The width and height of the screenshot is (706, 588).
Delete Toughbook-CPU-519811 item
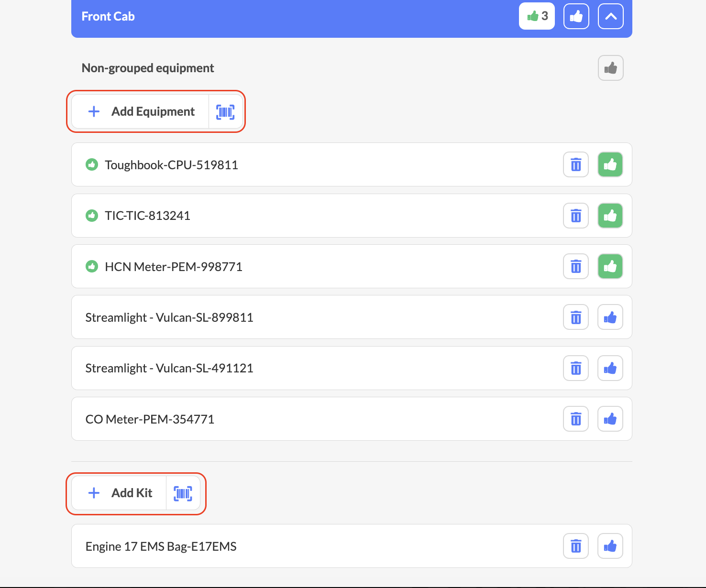click(x=576, y=164)
